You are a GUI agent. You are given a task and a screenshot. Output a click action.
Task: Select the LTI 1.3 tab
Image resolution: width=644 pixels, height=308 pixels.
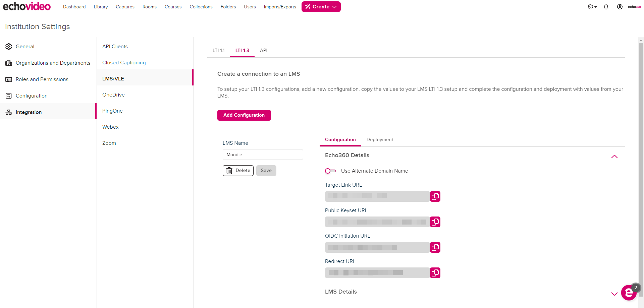tap(242, 50)
